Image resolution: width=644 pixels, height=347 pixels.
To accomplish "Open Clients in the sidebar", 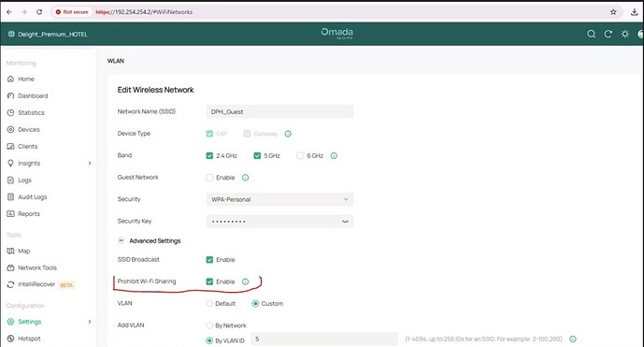I will pyautogui.click(x=27, y=146).
